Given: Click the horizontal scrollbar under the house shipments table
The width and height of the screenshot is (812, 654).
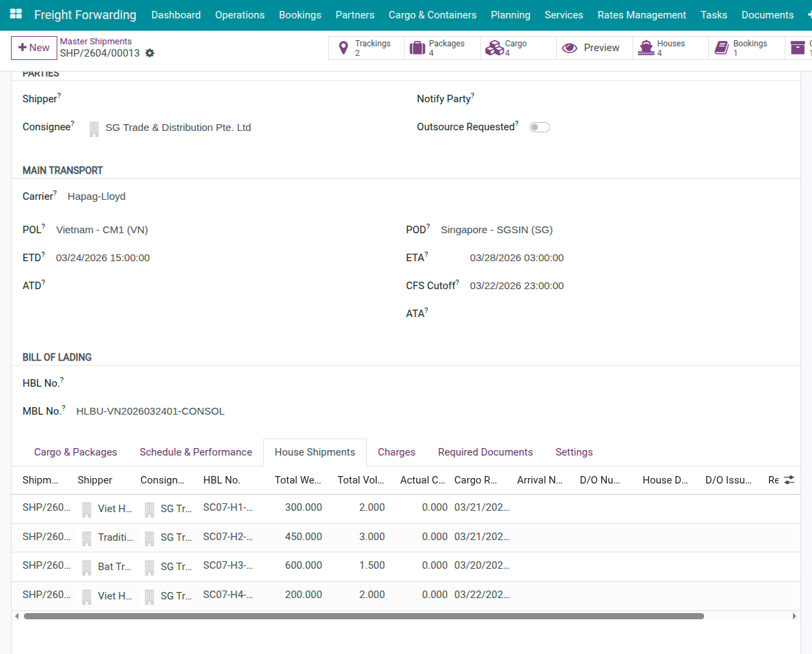Looking at the screenshot, I should (x=363, y=616).
